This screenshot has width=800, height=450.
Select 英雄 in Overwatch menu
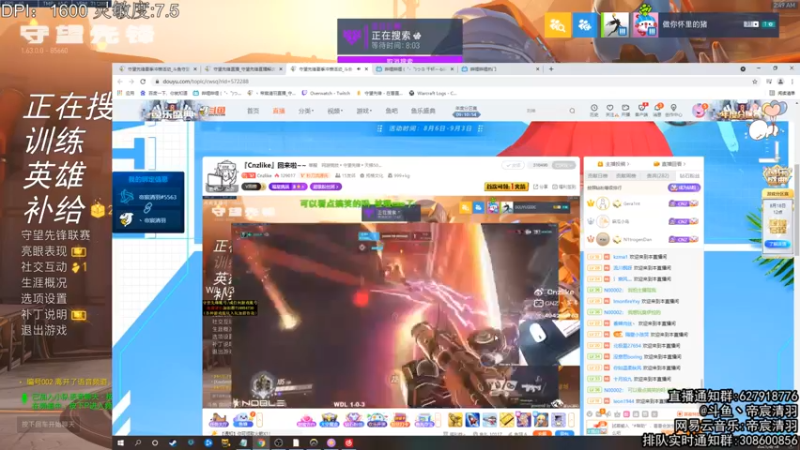tap(55, 176)
